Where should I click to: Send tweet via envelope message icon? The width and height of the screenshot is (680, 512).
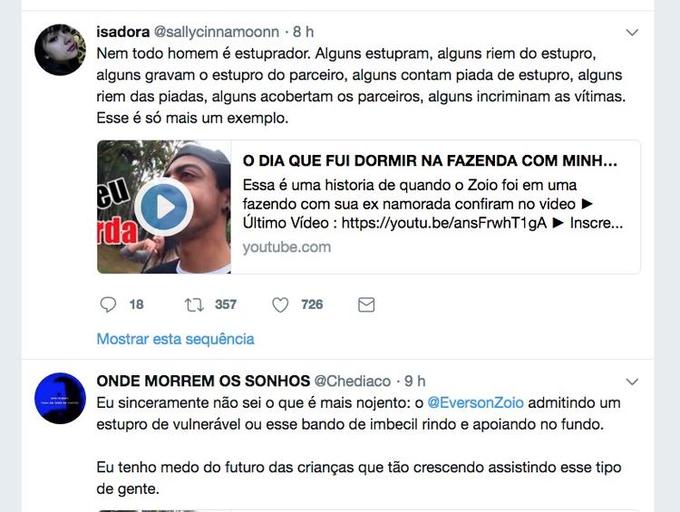366,305
